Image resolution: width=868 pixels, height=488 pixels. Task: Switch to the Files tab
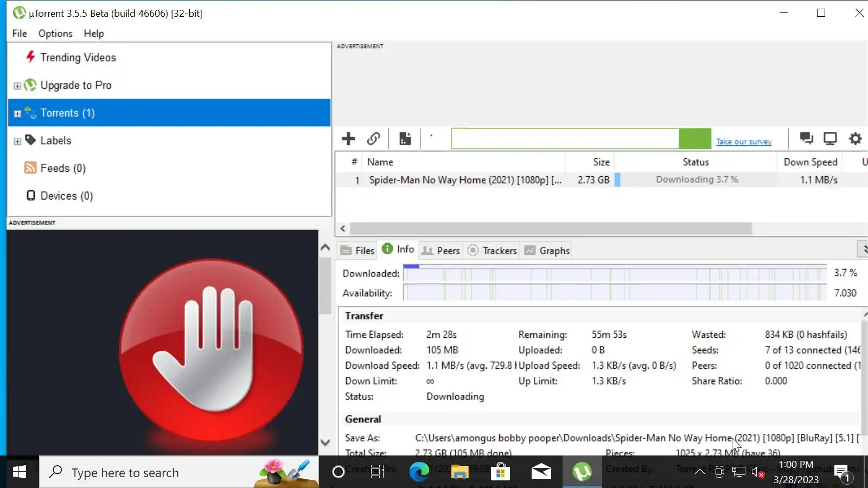358,251
